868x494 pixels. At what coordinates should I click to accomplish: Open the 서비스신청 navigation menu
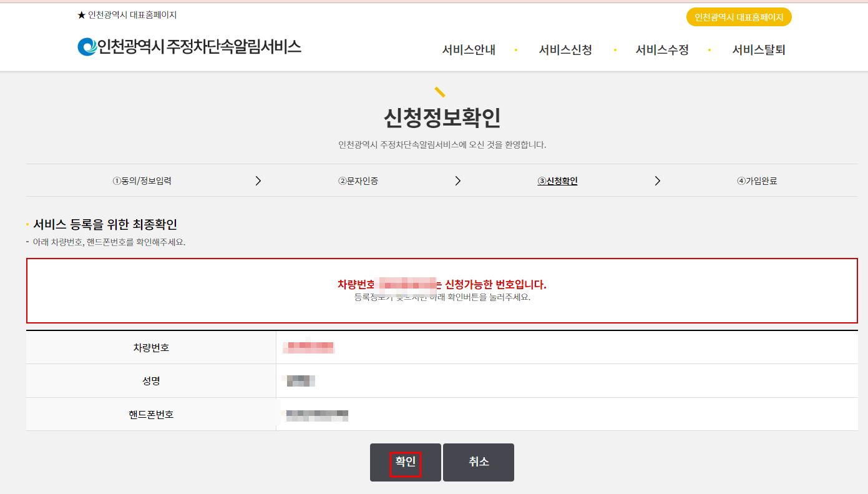coord(565,50)
